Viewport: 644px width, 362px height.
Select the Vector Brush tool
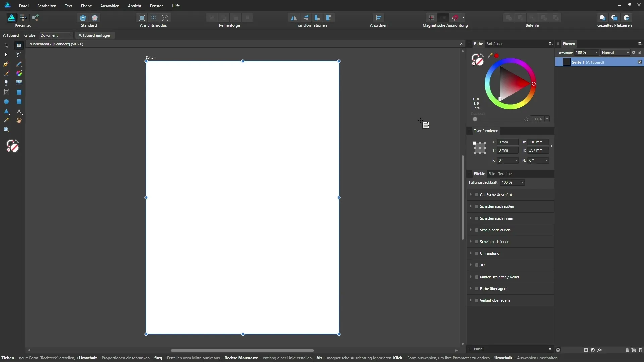(6, 73)
